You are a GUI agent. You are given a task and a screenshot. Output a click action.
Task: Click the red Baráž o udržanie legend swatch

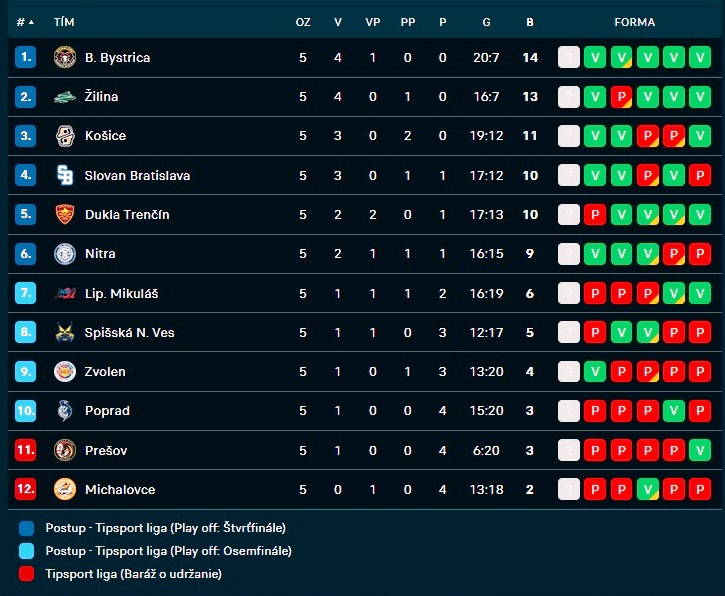tap(26, 574)
